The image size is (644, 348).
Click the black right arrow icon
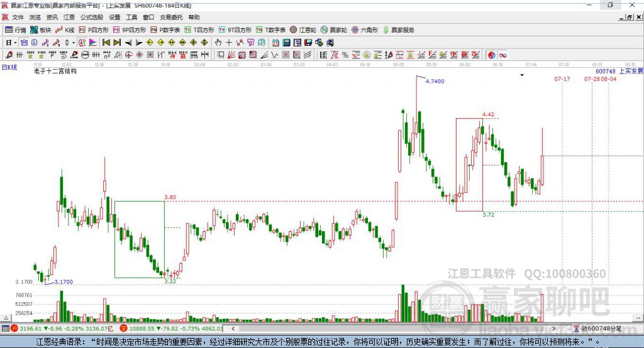pos(139,43)
